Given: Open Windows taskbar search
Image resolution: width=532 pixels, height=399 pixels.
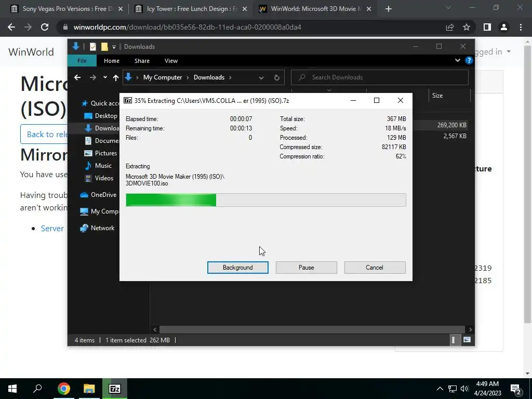Looking at the screenshot, I should click(37, 389).
